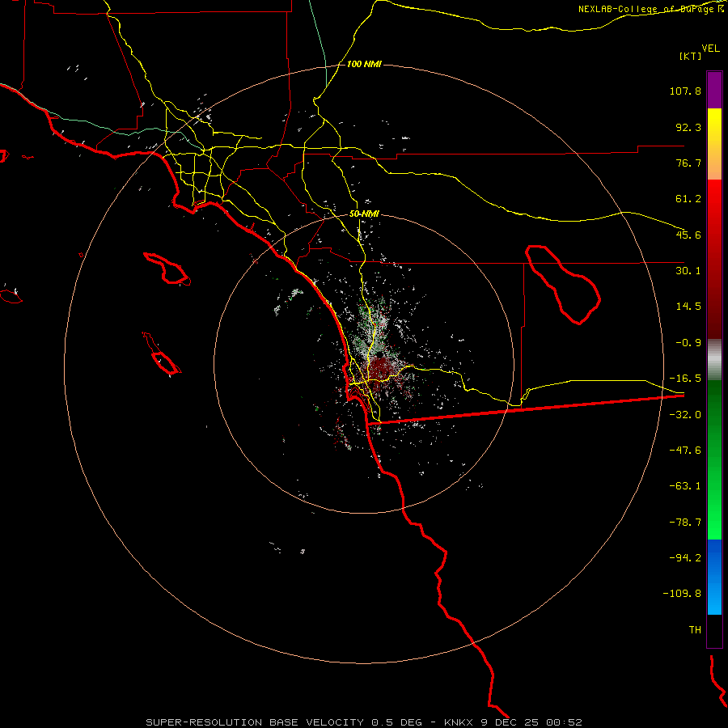Click the -16.5 velocity scale value

pyautogui.click(x=685, y=379)
